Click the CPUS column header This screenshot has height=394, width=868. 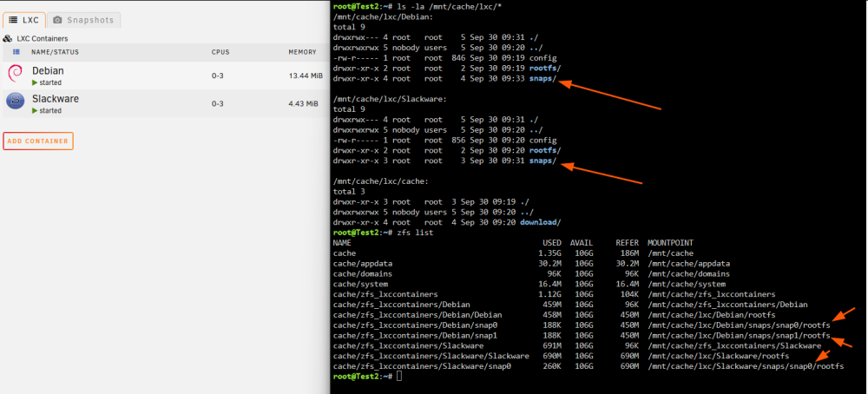[220, 52]
